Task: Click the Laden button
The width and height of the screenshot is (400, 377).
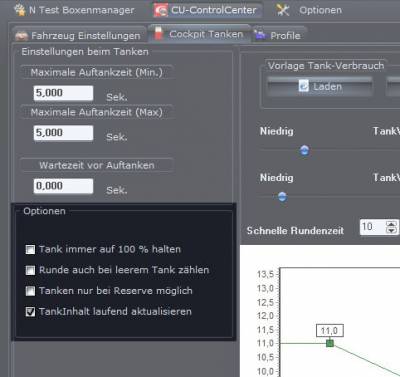Action: coord(319,86)
